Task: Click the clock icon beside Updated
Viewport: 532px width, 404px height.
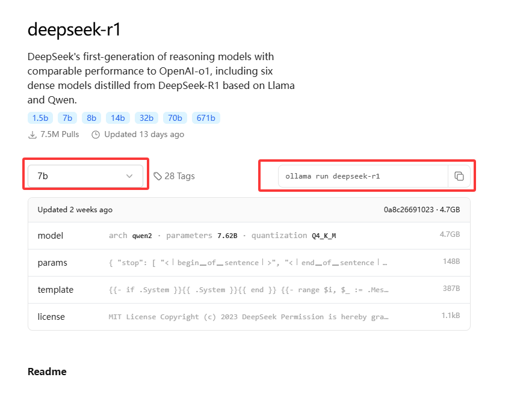Action: click(x=96, y=135)
